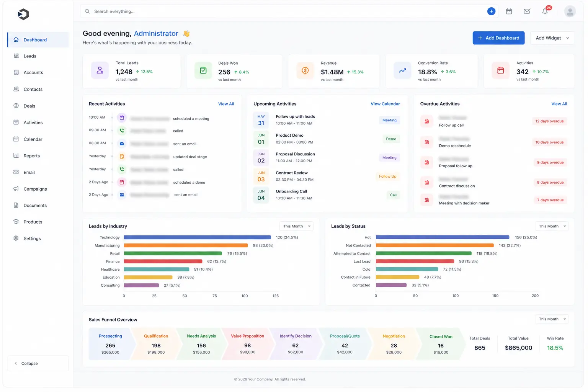Click the company logo icon
The height and width of the screenshot is (392, 588).
[x=23, y=14]
